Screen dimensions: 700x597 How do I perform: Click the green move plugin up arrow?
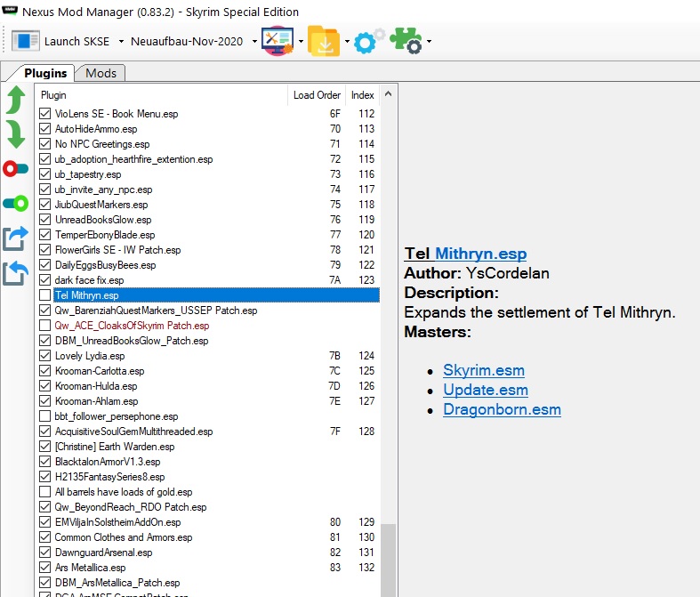coord(15,100)
